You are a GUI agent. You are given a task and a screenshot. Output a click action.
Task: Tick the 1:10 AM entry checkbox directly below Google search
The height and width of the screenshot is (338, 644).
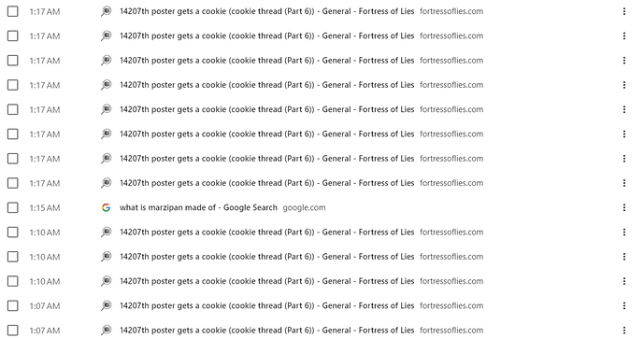13,232
